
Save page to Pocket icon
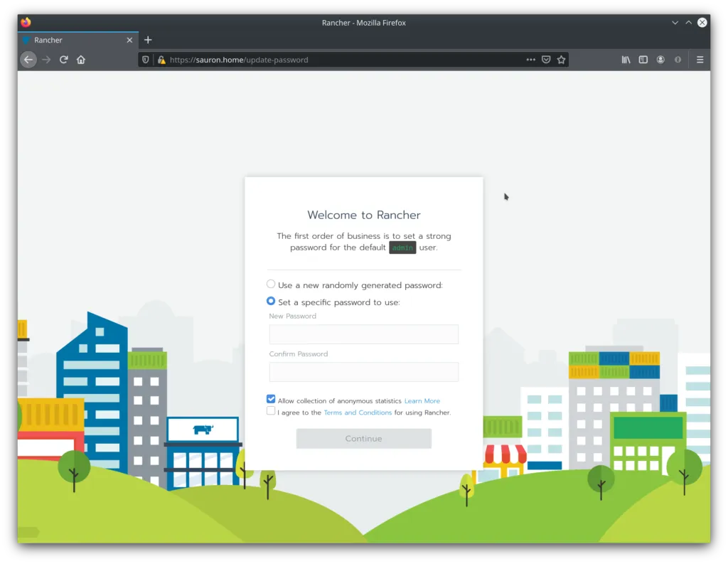coord(546,60)
